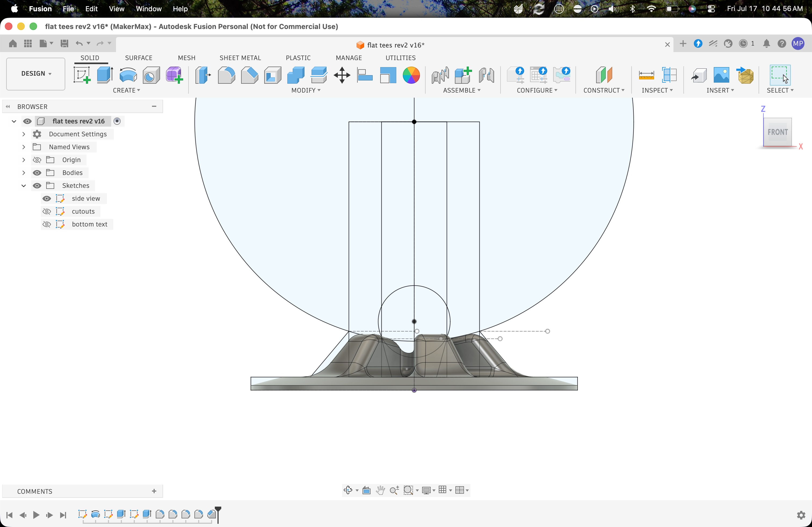Select the Insert Mesh icon
The height and width of the screenshot is (527, 812).
(745, 75)
